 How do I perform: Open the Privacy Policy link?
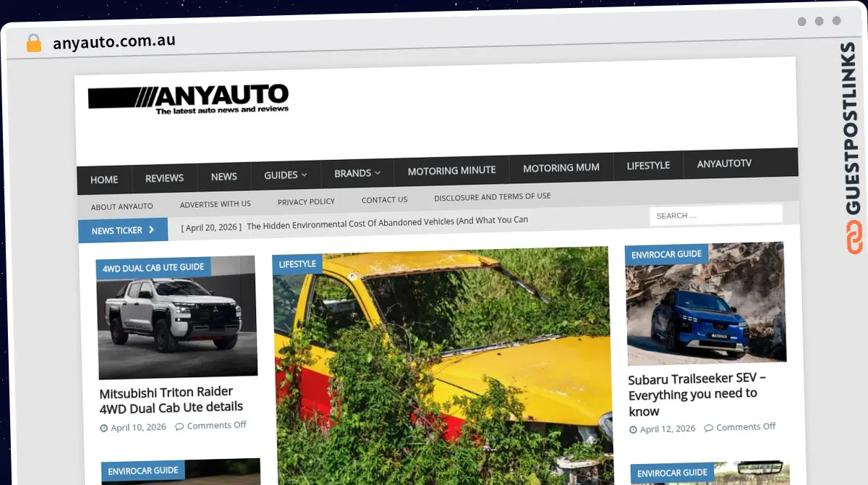(x=306, y=201)
